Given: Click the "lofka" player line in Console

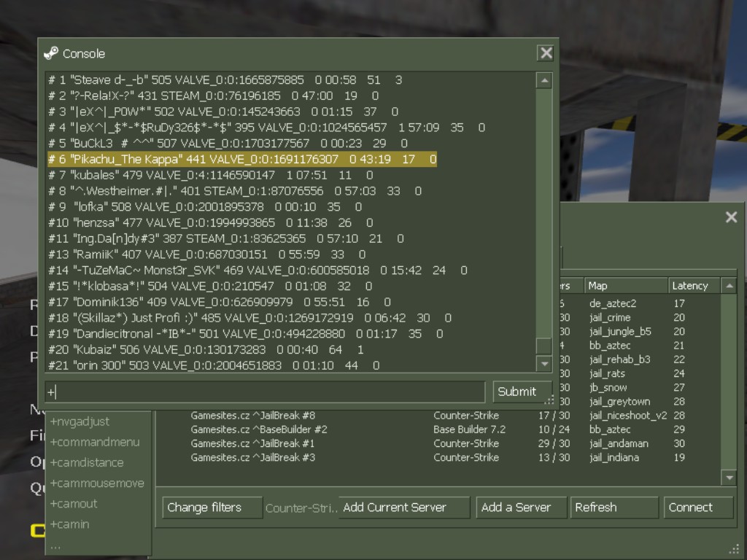Looking at the screenshot, I should (205, 206).
